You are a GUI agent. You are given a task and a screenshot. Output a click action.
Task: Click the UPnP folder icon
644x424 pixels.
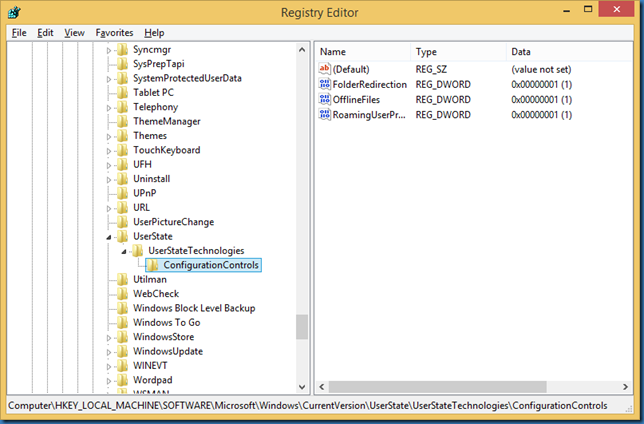coord(122,194)
